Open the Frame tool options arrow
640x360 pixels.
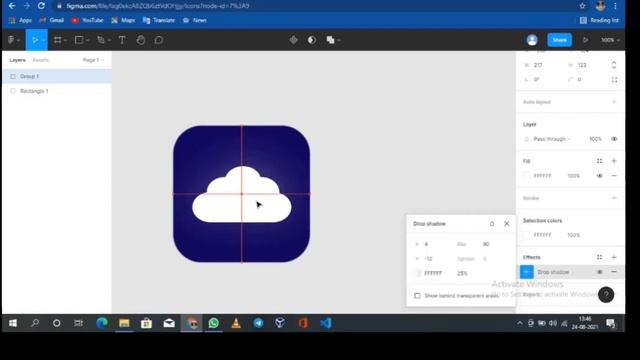pos(65,40)
